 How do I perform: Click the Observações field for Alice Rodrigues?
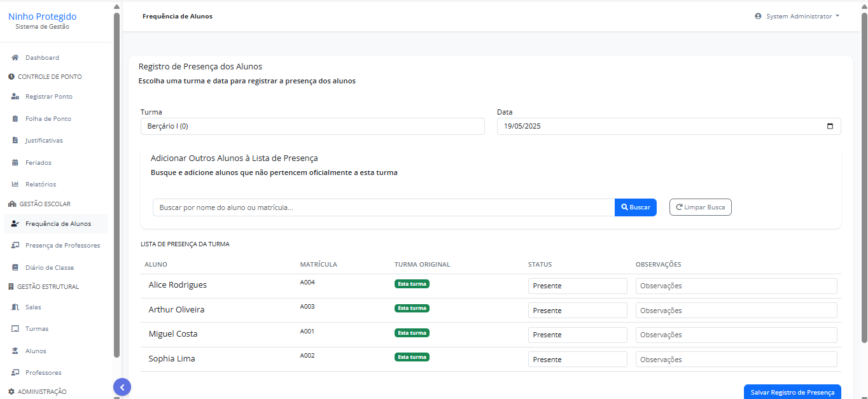click(736, 286)
